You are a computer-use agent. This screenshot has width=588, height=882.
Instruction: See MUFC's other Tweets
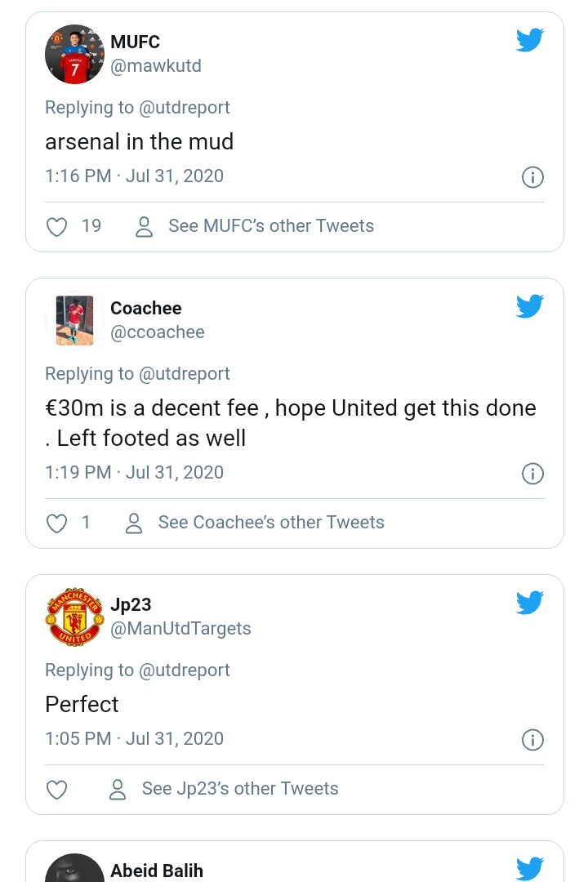(271, 226)
